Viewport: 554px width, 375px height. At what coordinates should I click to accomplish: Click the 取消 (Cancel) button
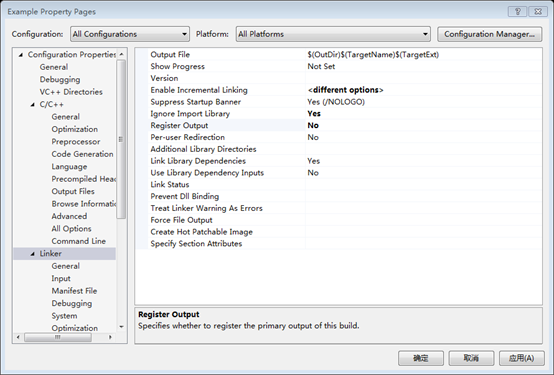[x=471, y=358]
